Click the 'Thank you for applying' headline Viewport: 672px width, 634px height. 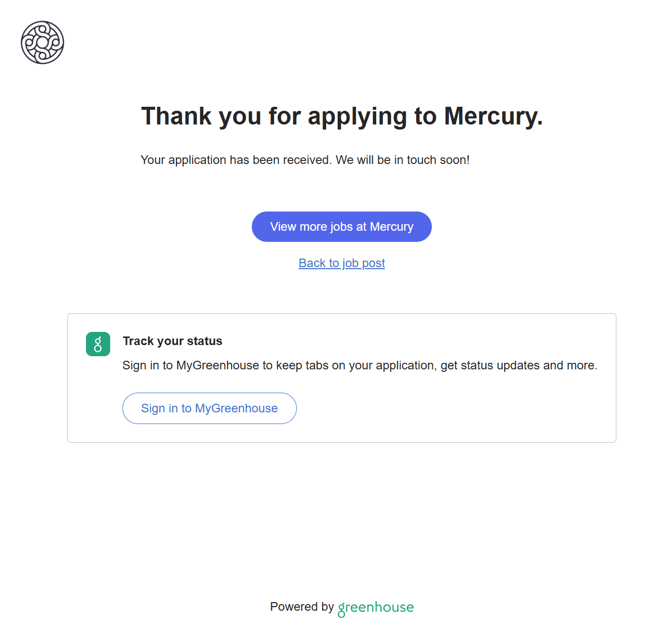tap(342, 116)
